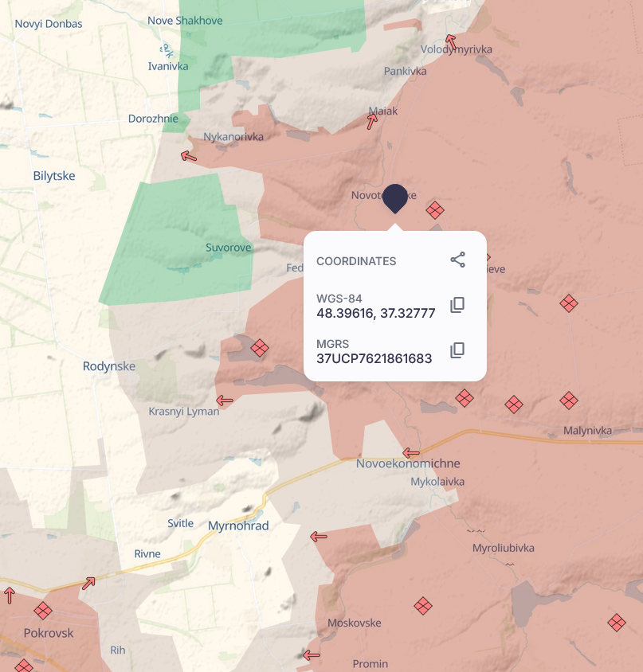Click the Rih village label

pos(118,651)
